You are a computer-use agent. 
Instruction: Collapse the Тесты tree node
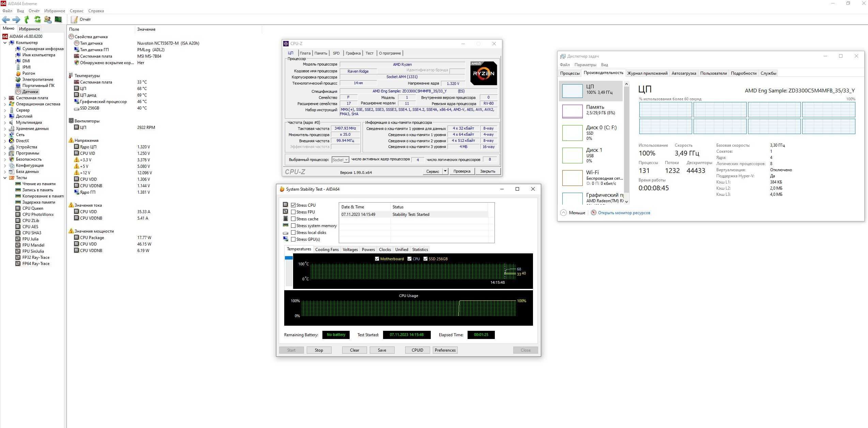point(5,178)
